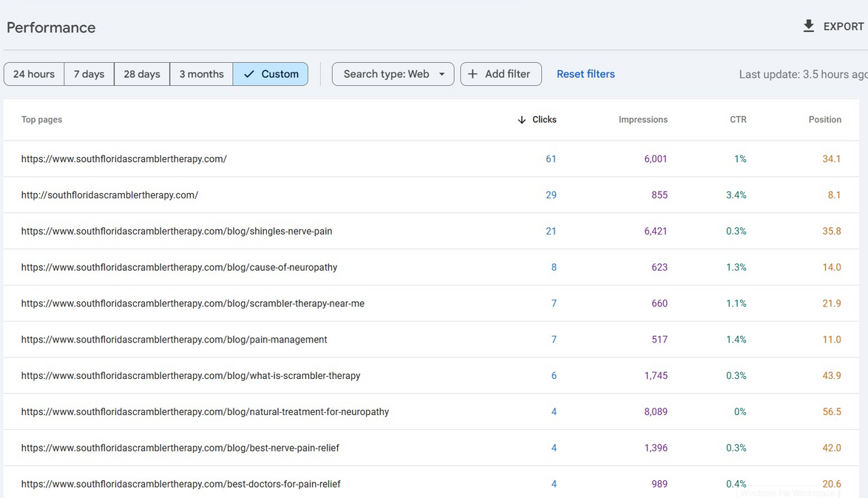Click the 0% CTR value
868x498 pixels.
[740, 411]
